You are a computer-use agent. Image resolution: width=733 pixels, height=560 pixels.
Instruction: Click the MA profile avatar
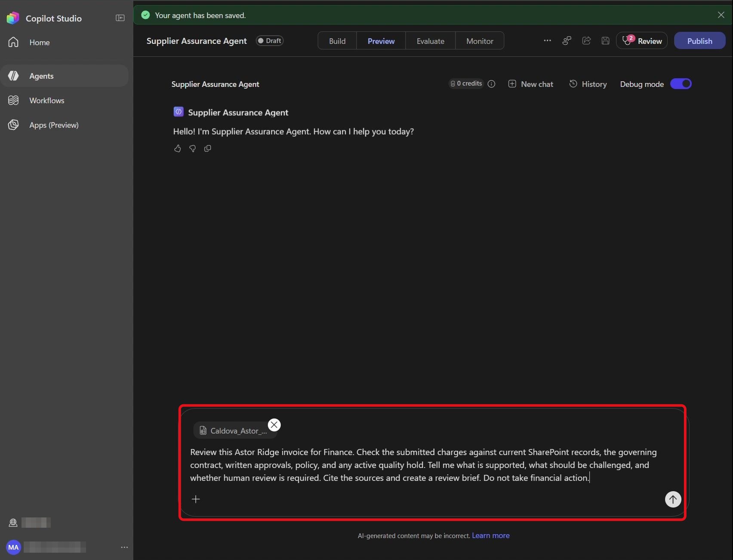13,547
